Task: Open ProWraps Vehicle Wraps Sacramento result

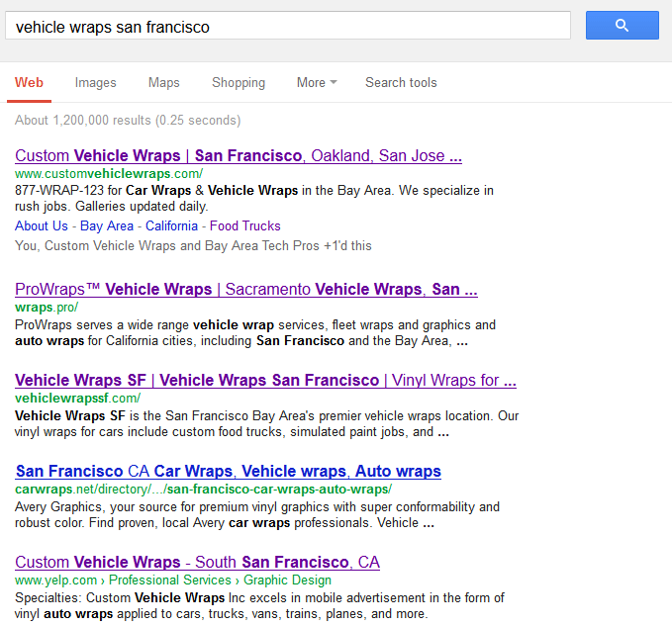Action: [246, 290]
